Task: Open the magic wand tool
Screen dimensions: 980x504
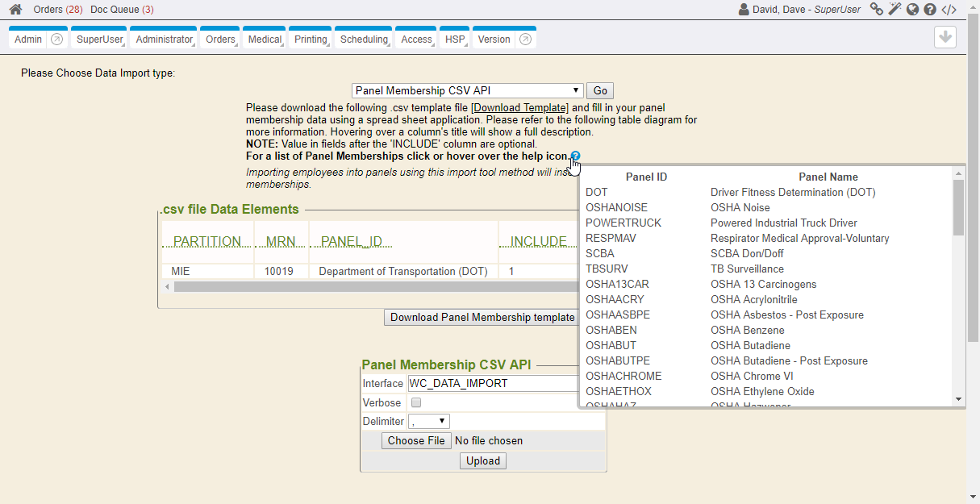Action: (x=895, y=10)
